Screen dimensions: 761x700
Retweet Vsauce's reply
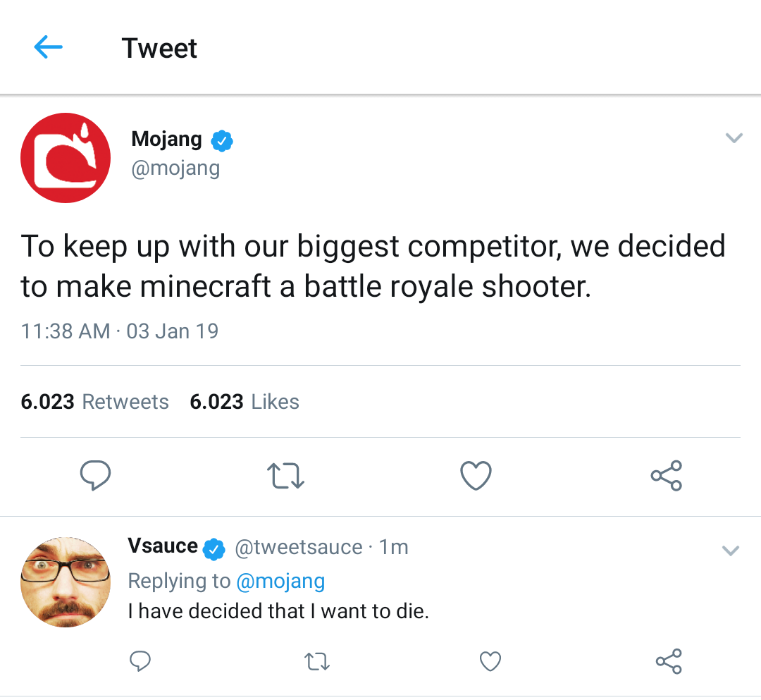coord(317,661)
